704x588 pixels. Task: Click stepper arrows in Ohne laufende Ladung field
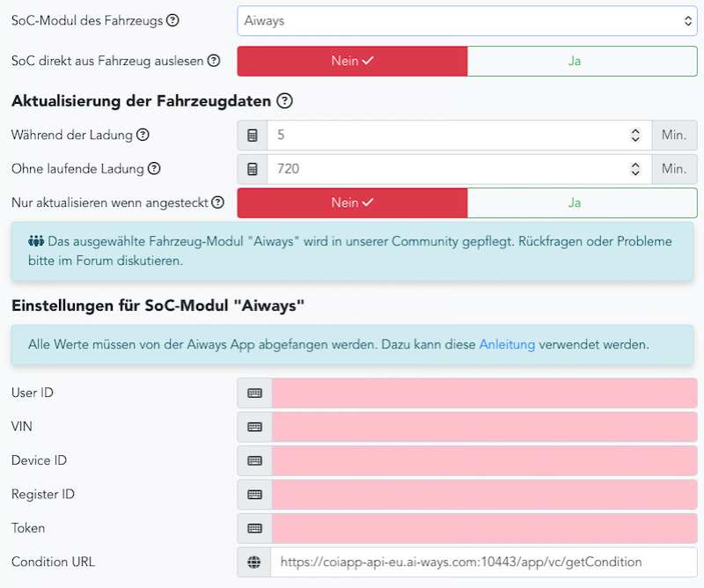pos(635,169)
